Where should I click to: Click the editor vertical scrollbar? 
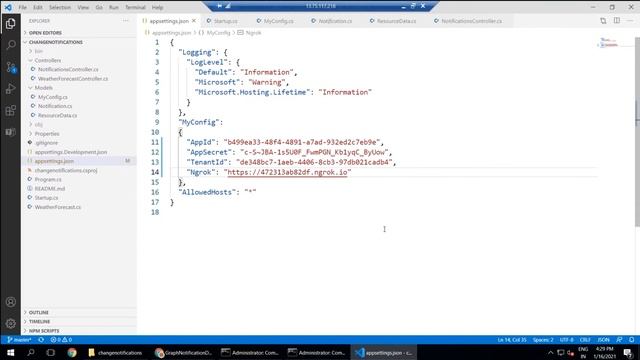pyautogui.click(x=637, y=131)
